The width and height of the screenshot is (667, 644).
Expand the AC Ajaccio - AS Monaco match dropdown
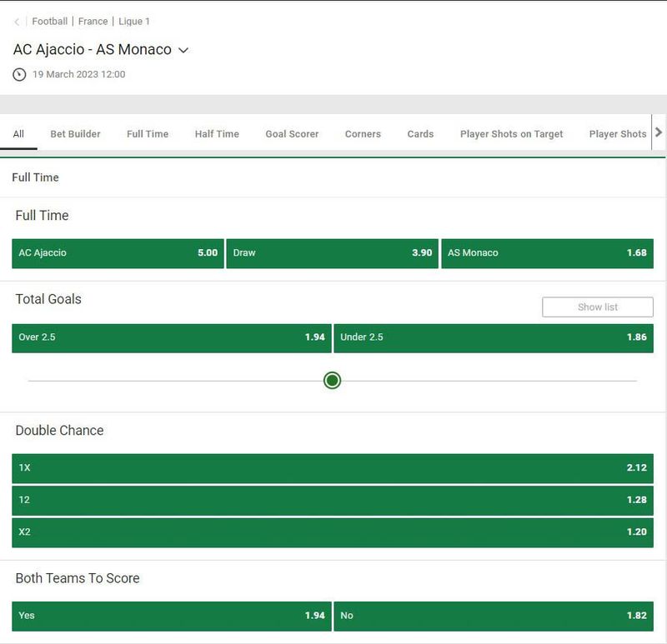pyautogui.click(x=184, y=50)
